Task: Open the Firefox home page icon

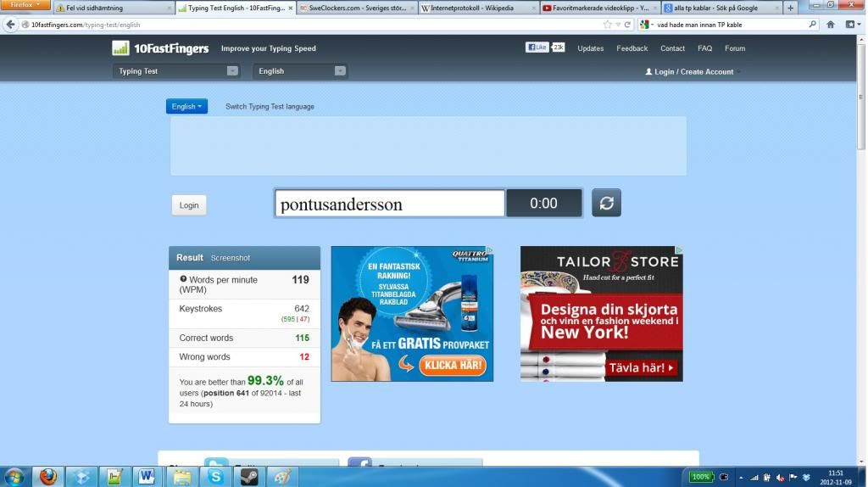Action: [830, 25]
